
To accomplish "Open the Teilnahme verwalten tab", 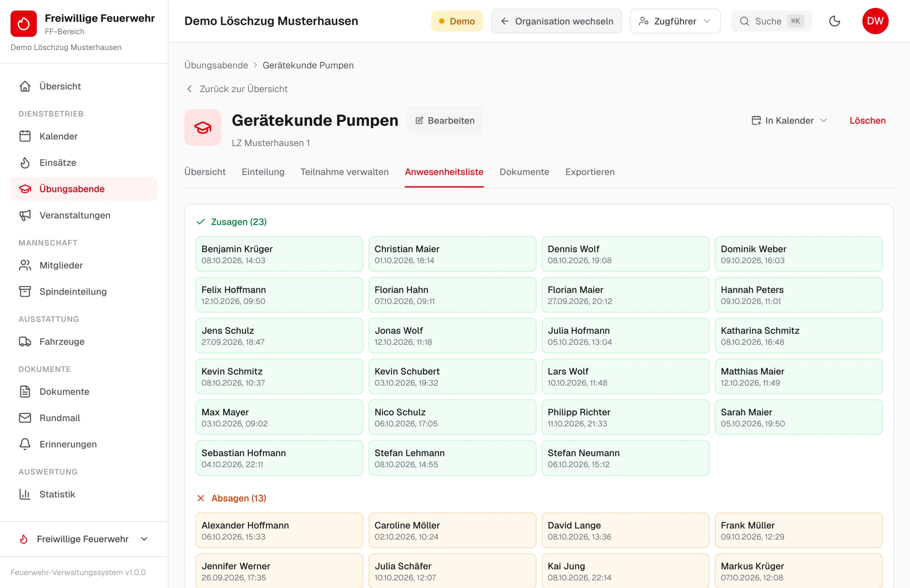I will [344, 172].
